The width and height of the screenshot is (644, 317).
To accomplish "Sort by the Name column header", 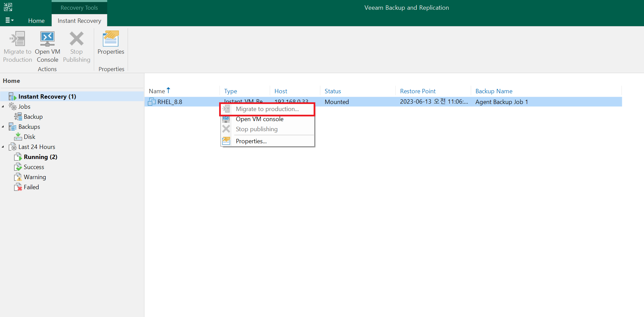I will tap(157, 91).
